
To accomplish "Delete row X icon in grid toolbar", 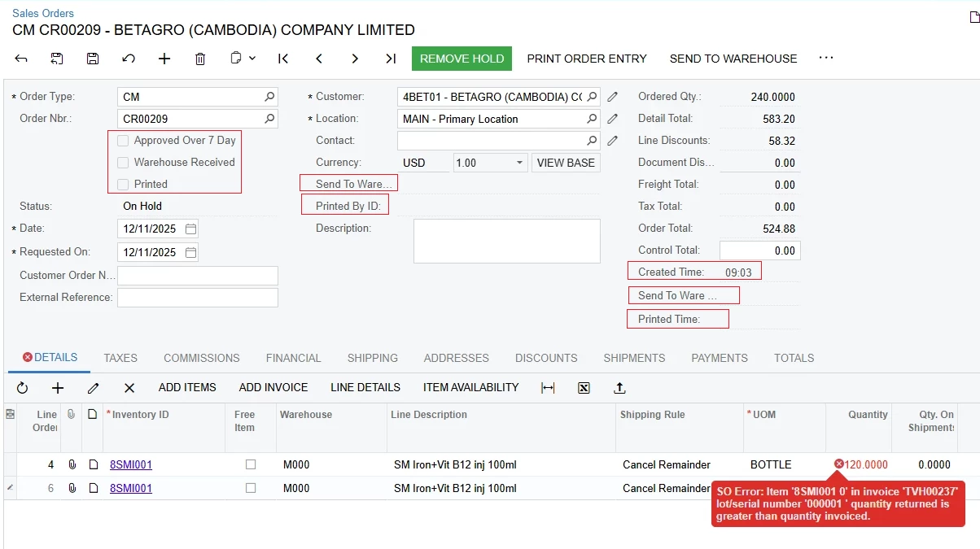I will tap(129, 388).
